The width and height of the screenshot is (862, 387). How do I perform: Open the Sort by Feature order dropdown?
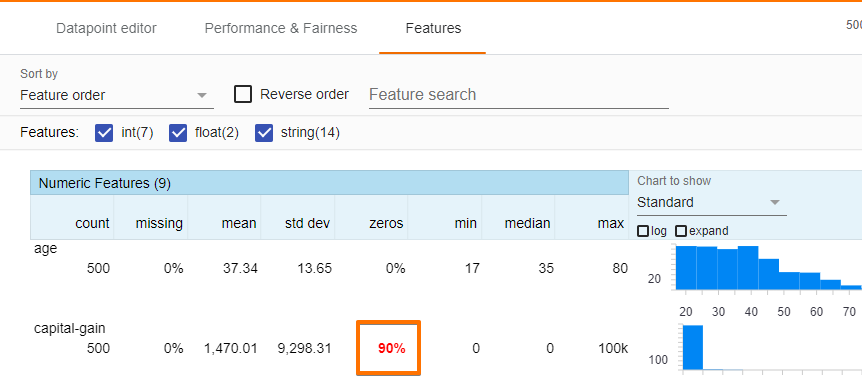click(117, 96)
